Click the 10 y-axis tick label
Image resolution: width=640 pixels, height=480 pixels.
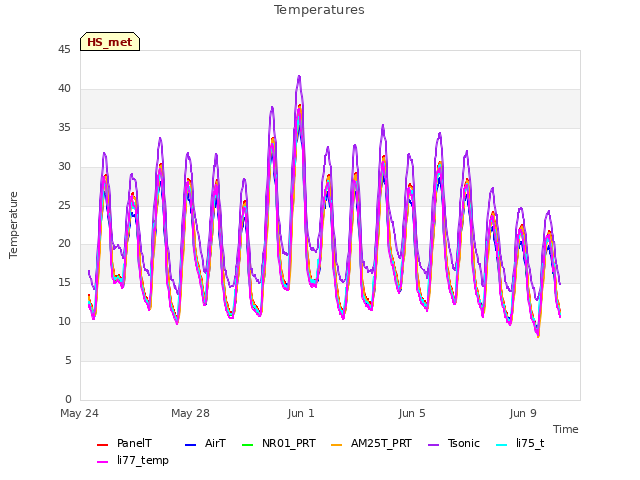pos(64,322)
